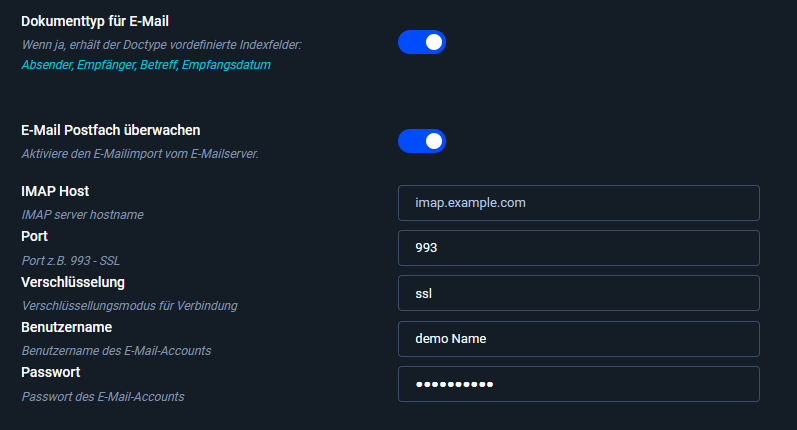Select the Port z.B. 993 - SSL hint
This screenshot has height=430, width=797.
[71, 261]
